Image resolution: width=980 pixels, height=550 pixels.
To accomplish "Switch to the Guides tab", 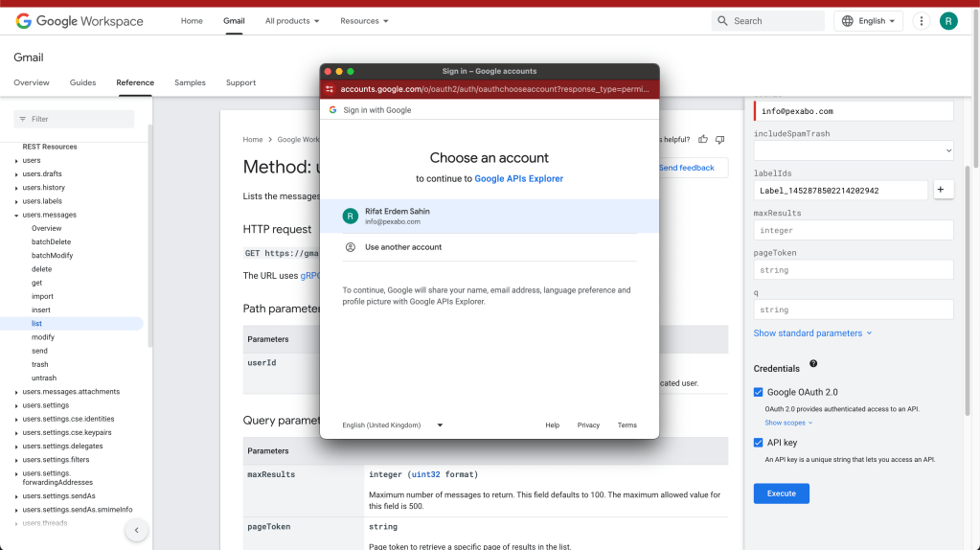I will point(82,82).
